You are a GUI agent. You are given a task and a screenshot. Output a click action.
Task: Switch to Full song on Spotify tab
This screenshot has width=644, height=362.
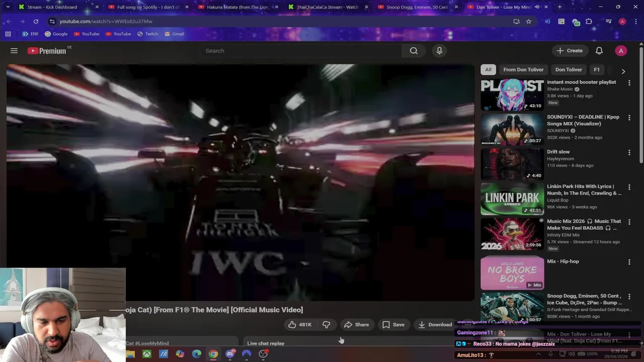(148, 7)
